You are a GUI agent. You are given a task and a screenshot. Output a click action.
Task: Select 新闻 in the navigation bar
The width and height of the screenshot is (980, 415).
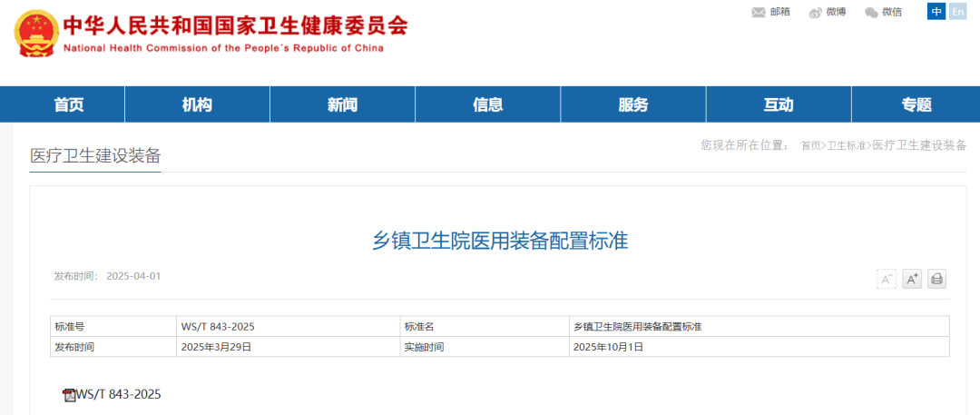click(342, 104)
